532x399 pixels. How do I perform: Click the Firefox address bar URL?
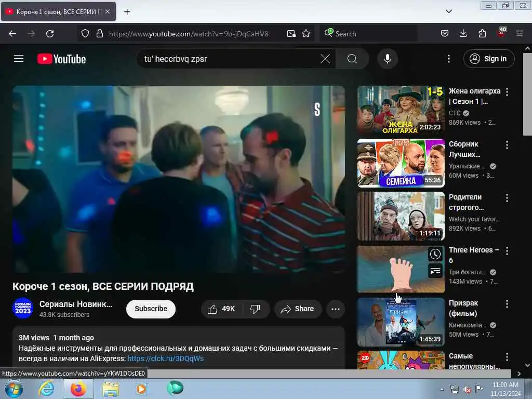189,34
